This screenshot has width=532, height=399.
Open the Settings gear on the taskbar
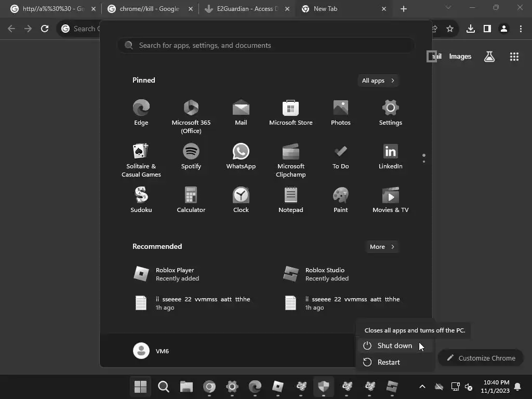232,387
